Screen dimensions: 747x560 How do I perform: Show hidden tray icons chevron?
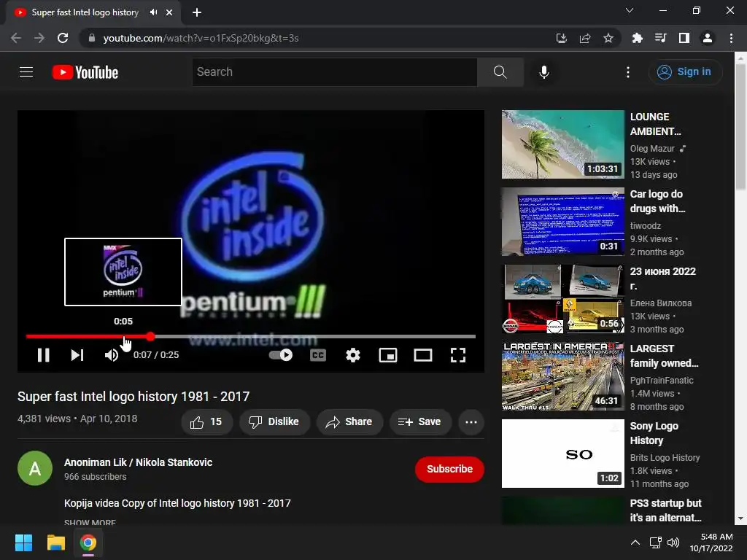point(635,542)
